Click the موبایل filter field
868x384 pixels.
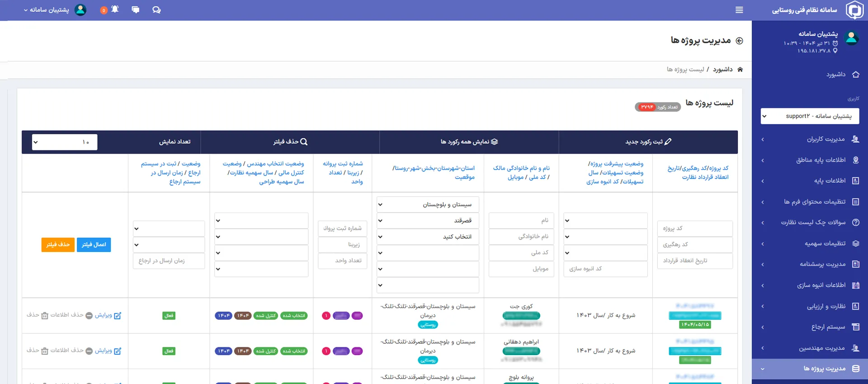(x=521, y=269)
